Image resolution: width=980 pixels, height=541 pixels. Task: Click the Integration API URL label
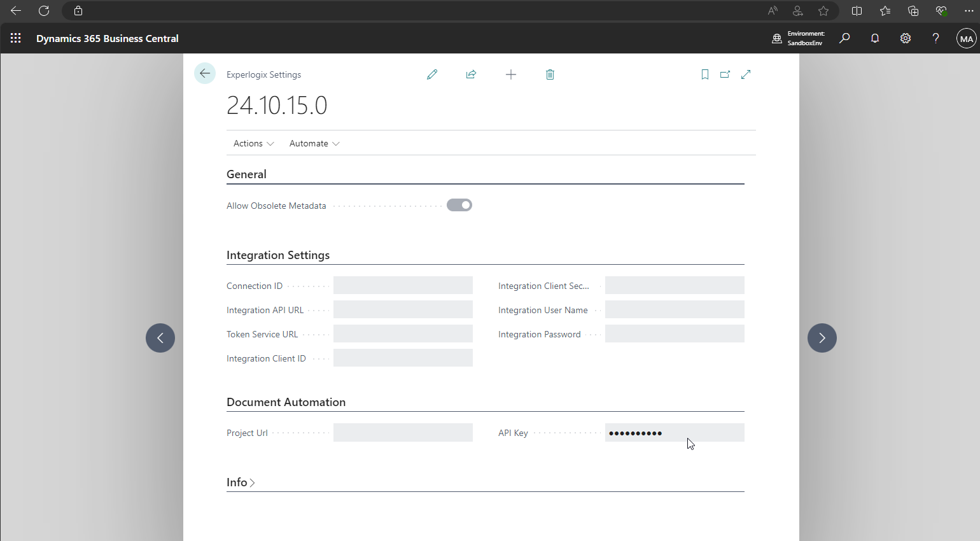click(265, 310)
